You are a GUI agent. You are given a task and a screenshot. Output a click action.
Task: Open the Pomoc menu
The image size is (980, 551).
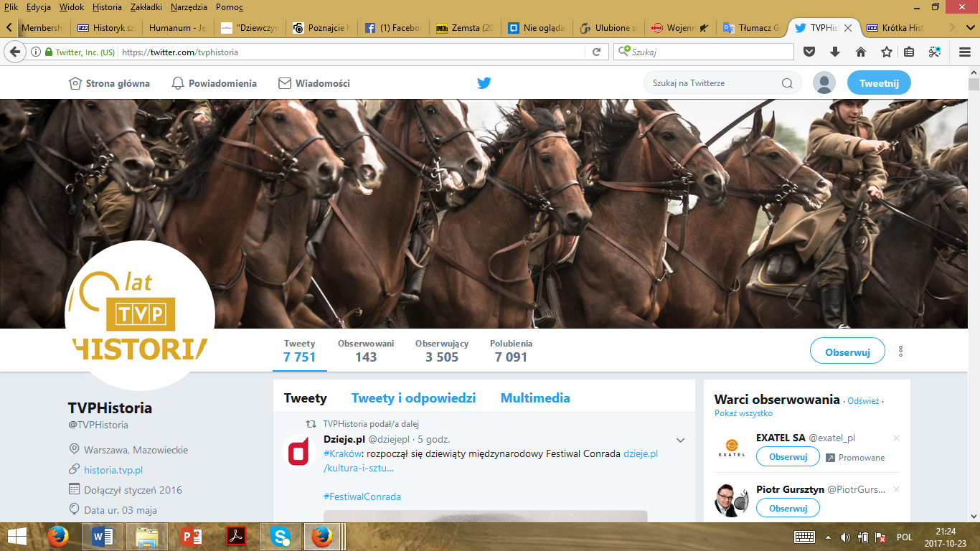tap(231, 7)
